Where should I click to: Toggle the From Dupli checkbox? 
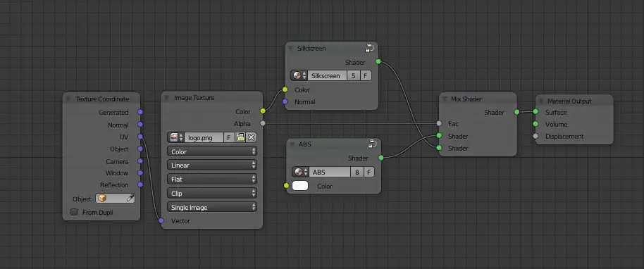(x=74, y=213)
